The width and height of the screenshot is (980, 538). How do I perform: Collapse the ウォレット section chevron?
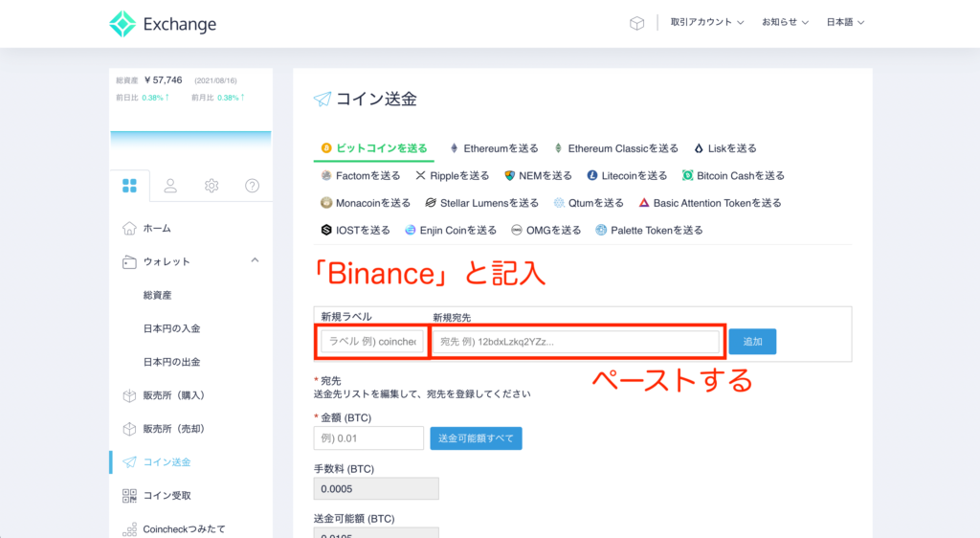click(255, 260)
